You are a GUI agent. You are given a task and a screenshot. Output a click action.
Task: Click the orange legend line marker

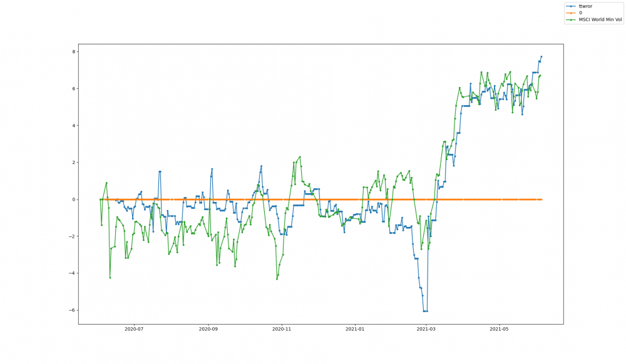click(x=572, y=13)
